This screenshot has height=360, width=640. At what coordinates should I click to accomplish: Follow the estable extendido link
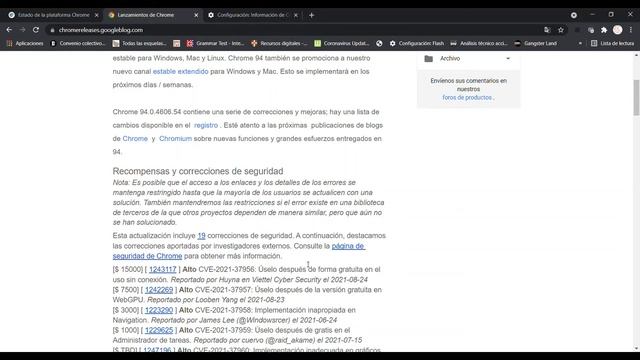pyautogui.click(x=180, y=71)
